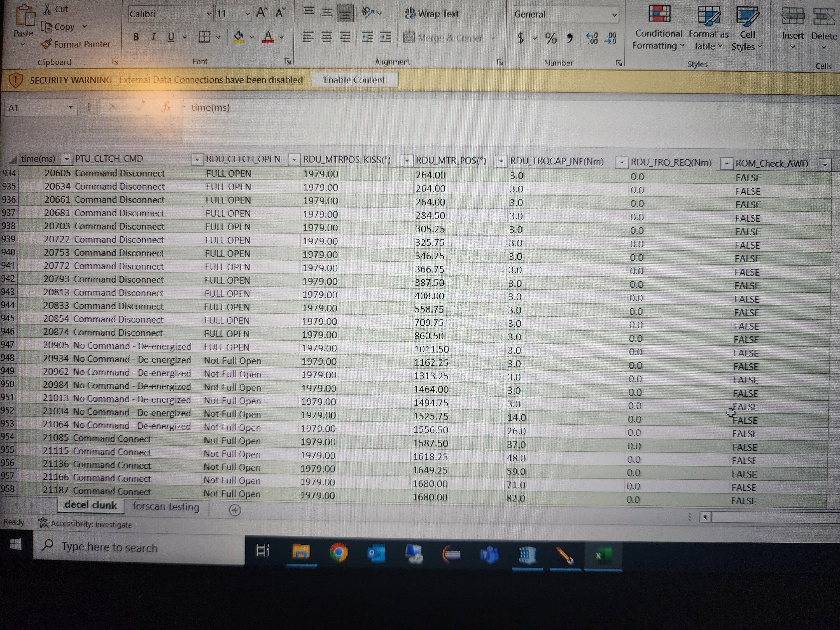Open External Data Connections disabled link
This screenshot has height=630, width=840.
[x=211, y=80]
